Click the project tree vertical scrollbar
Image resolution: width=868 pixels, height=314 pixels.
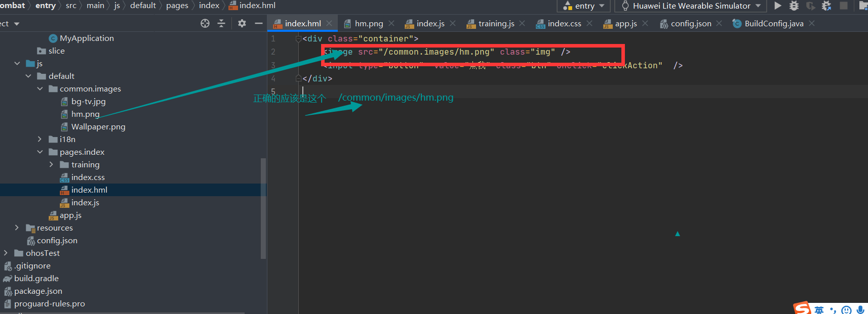[x=263, y=207]
